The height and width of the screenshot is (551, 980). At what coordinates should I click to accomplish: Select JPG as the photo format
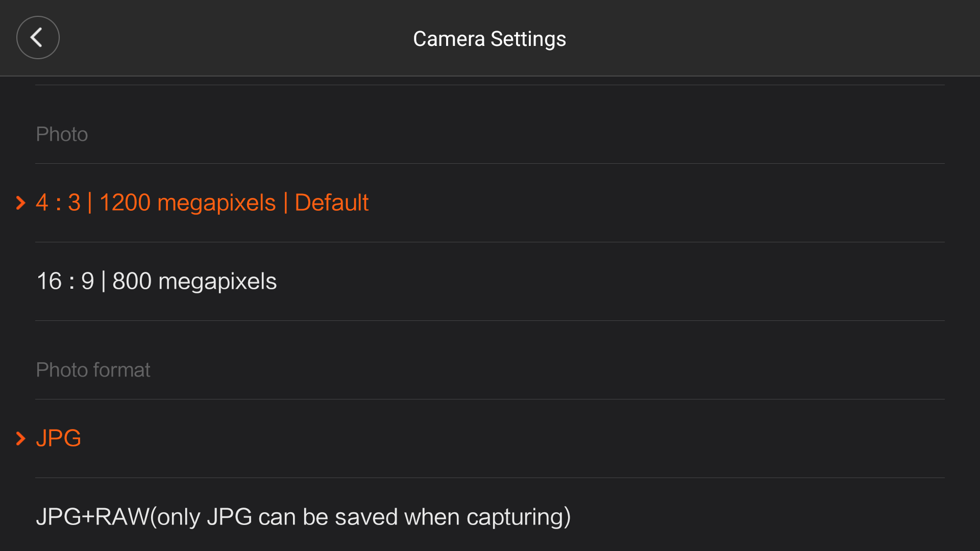point(58,439)
